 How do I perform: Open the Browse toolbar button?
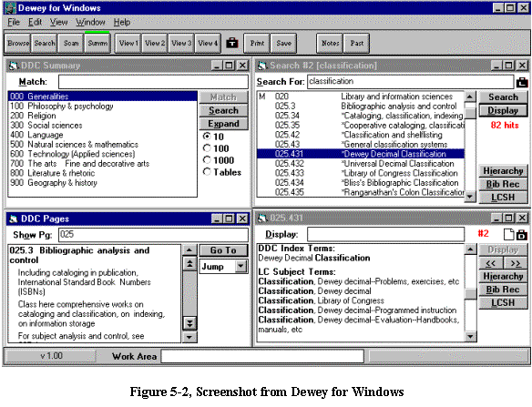point(18,44)
